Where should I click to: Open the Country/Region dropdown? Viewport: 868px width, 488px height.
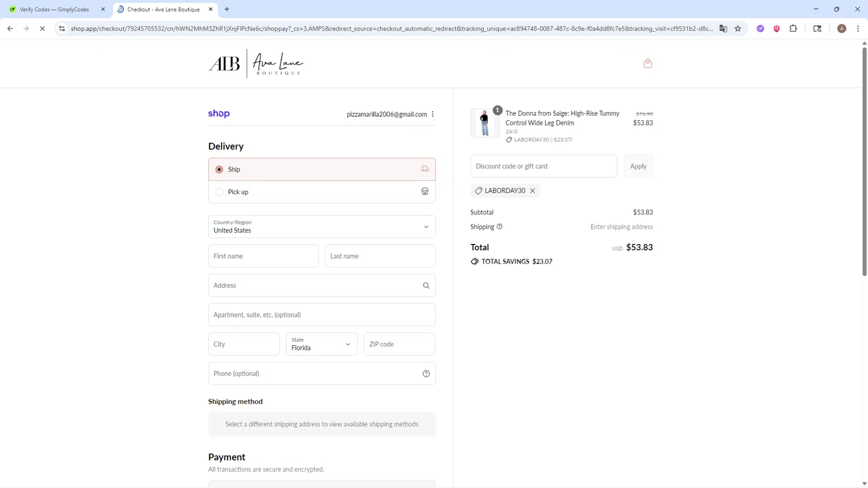coord(322,227)
